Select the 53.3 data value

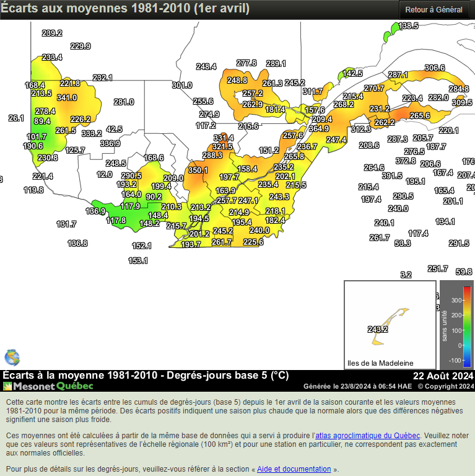[402, 243]
